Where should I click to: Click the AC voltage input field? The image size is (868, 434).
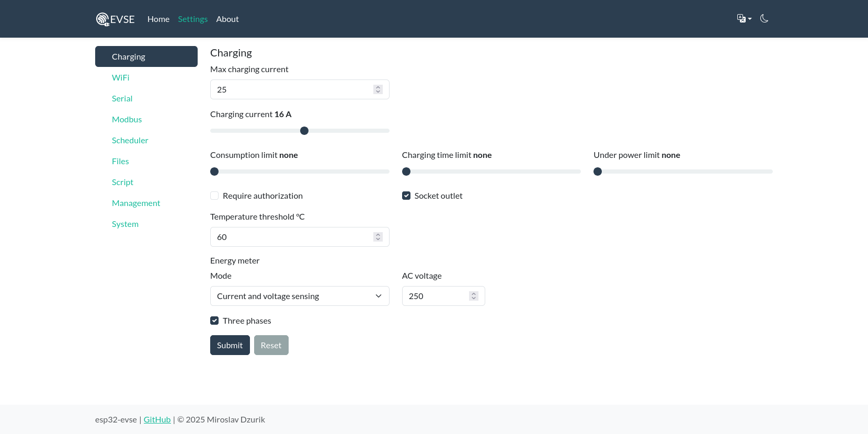(x=443, y=296)
